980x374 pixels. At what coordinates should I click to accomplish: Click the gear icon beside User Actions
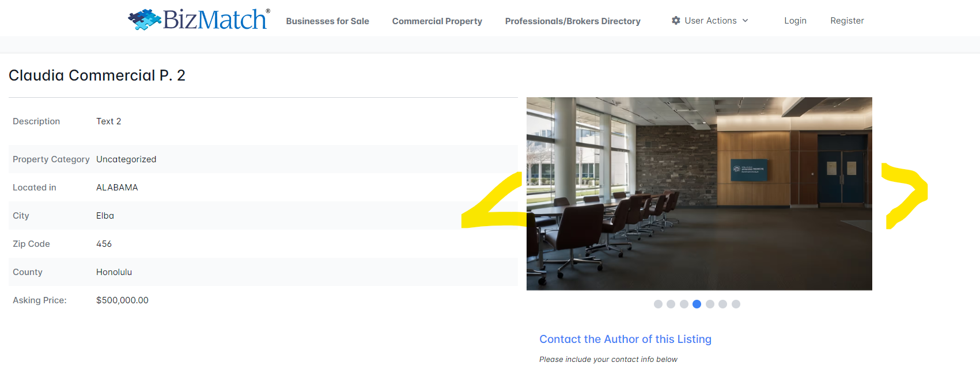(676, 21)
